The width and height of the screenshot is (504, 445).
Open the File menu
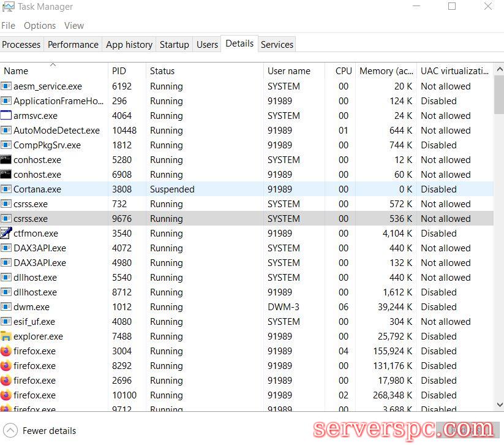[x=9, y=26]
